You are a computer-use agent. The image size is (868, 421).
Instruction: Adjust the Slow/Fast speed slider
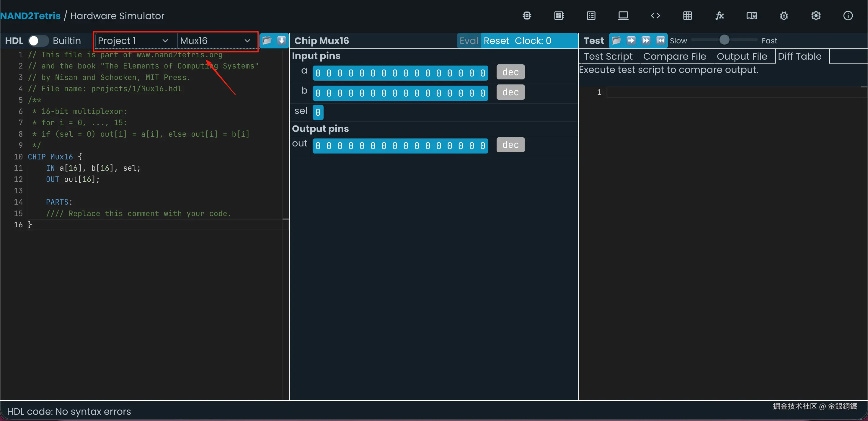(724, 40)
